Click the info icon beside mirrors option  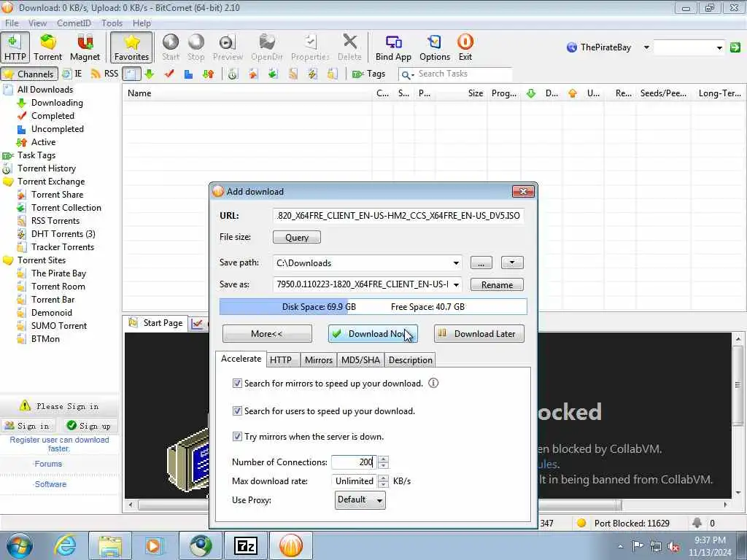pos(433,383)
